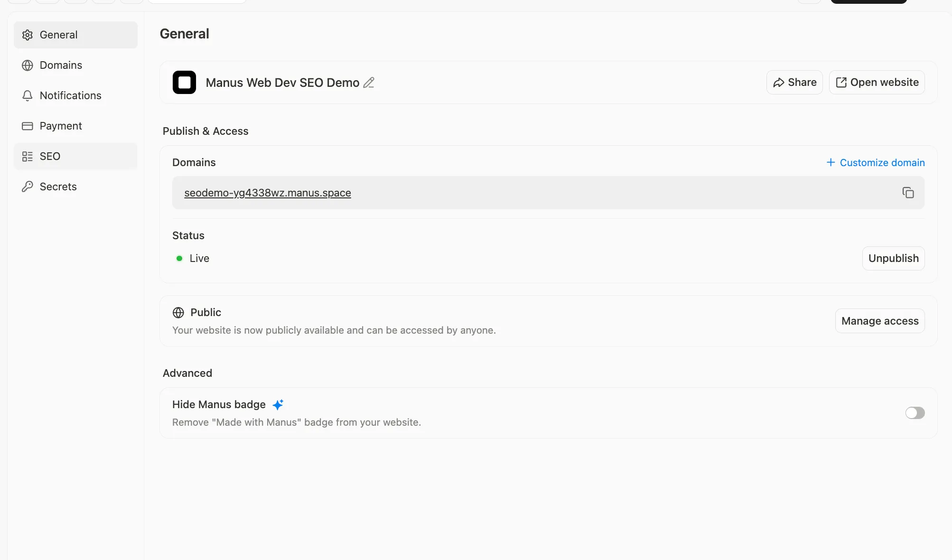The width and height of the screenshot is (952, 560).
Task: Click the Secrets key icon
Action: (28, 187)
